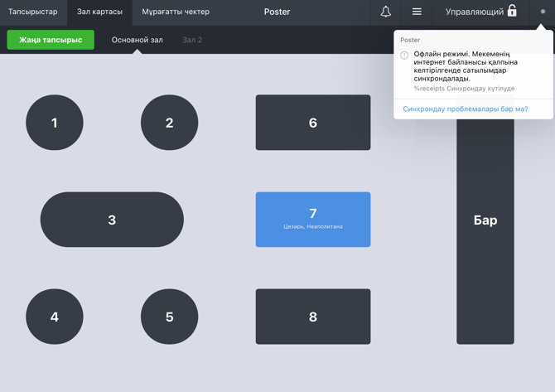The height and width of the screenshot is (392, 555).
Task: Select round table 2
Action: [x=170, y=123]
